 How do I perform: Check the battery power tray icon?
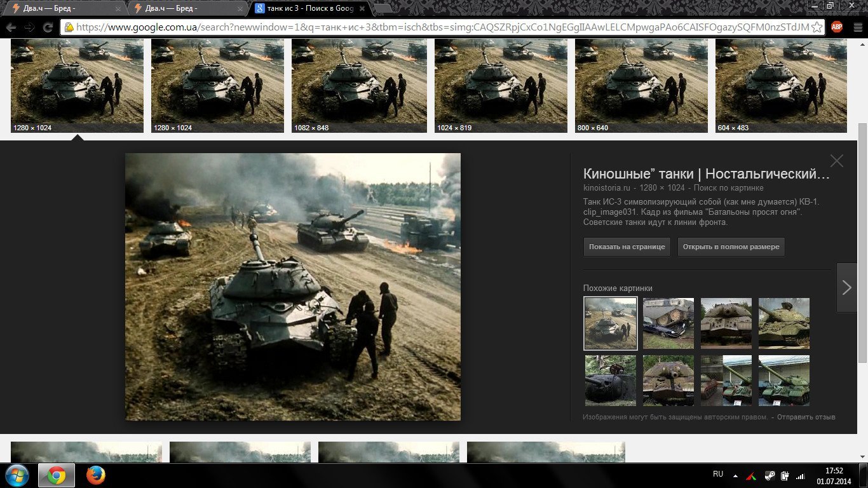[785, 475]
